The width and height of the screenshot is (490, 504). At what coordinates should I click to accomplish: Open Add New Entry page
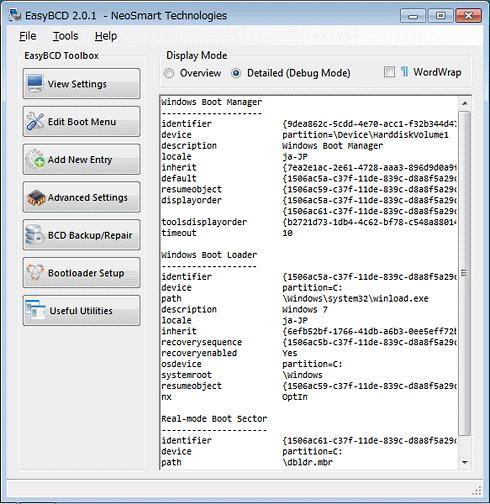pos(81,159)
